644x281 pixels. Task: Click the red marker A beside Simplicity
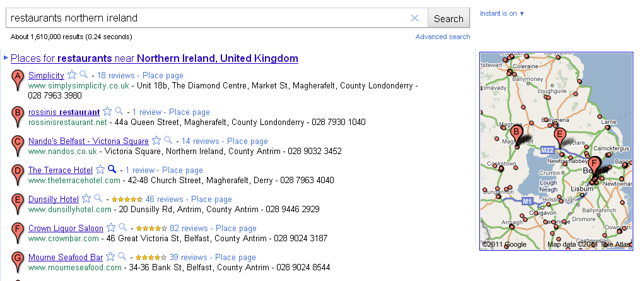[17, 80]
